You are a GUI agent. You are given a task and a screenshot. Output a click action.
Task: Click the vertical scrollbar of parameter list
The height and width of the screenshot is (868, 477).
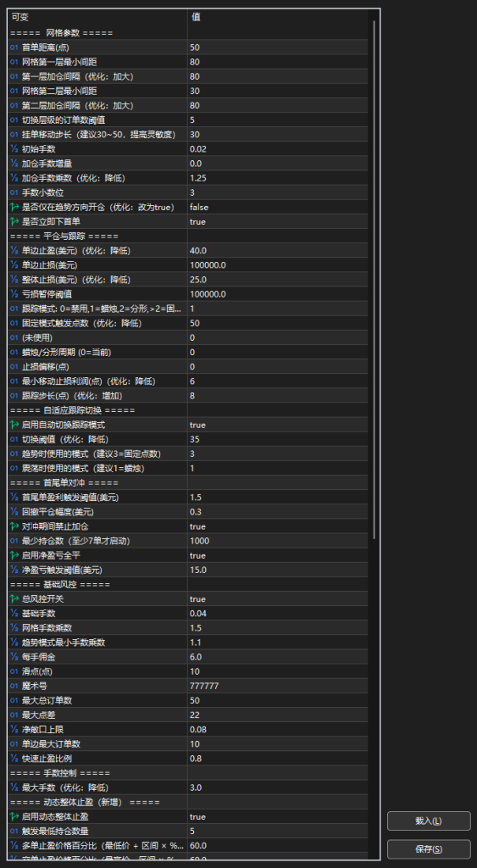(374, 280)
